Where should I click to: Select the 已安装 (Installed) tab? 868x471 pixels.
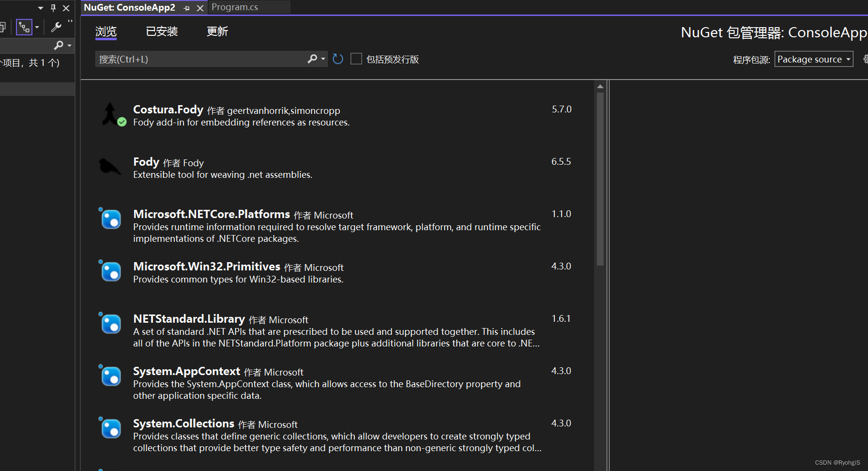(x=162, y=31)
